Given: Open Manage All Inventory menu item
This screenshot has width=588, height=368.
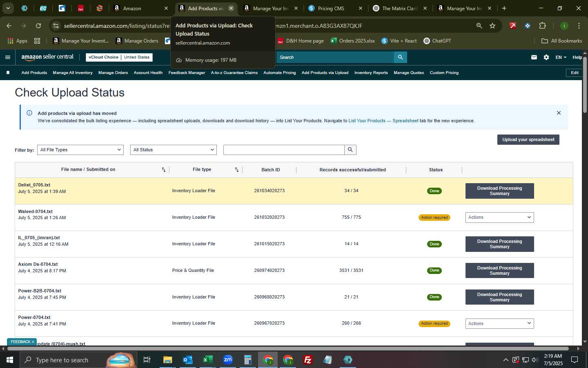Looking at the screenshot, I should [x=73, y=73].
